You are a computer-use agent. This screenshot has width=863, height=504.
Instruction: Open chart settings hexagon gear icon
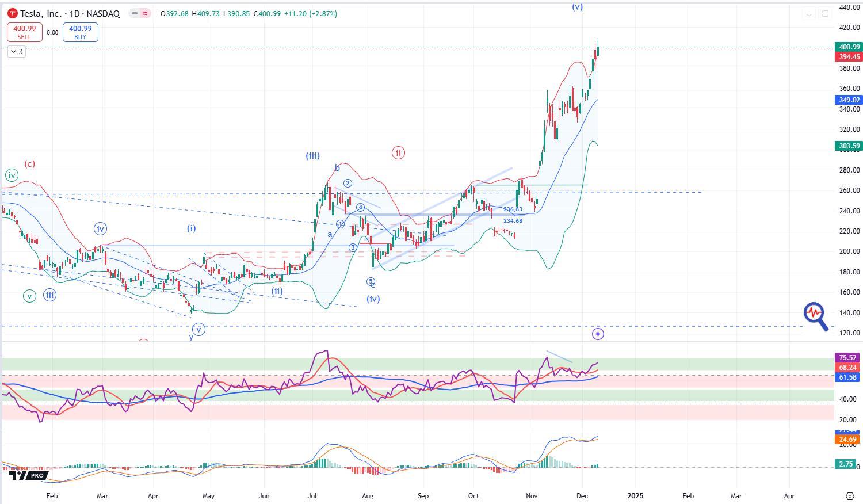tap(850, 495)
